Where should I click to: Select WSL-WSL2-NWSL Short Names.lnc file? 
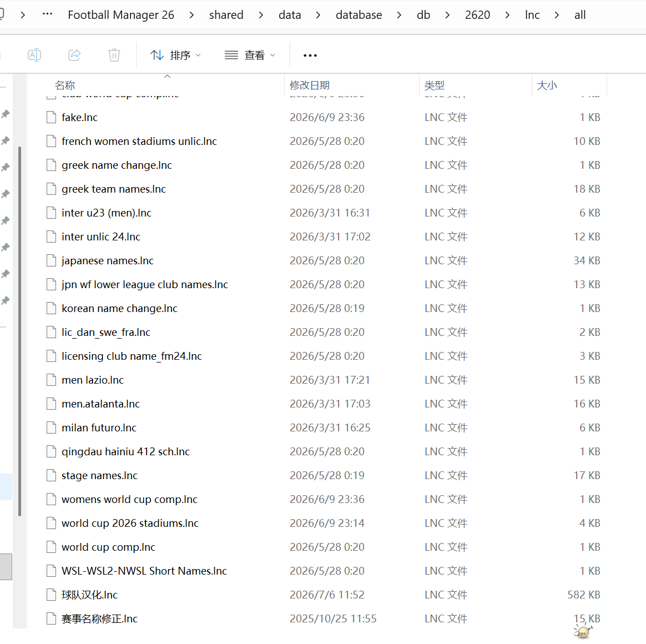(x=144, y=571)
